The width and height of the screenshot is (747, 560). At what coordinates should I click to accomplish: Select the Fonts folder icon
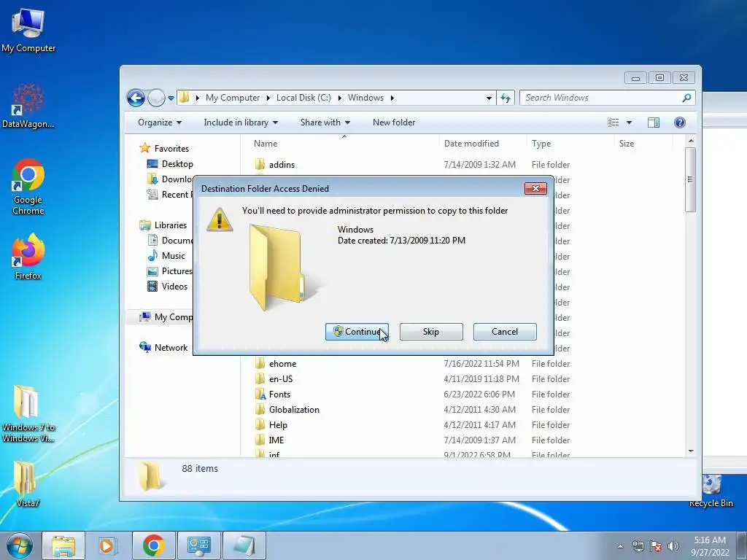point(260,394)
